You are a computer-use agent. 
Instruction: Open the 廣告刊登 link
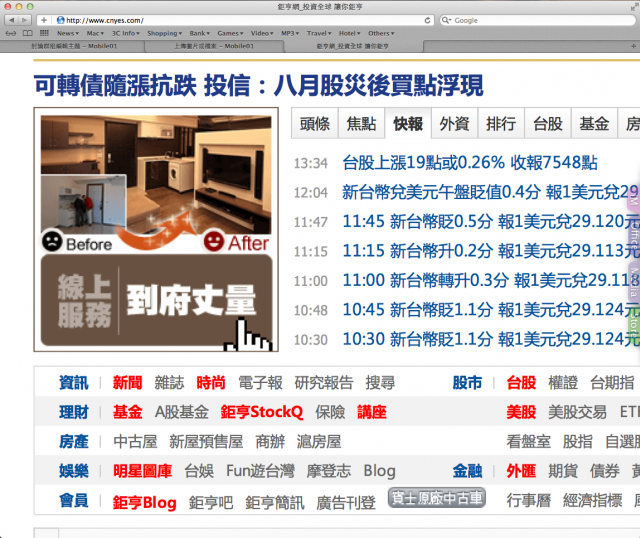346,503
